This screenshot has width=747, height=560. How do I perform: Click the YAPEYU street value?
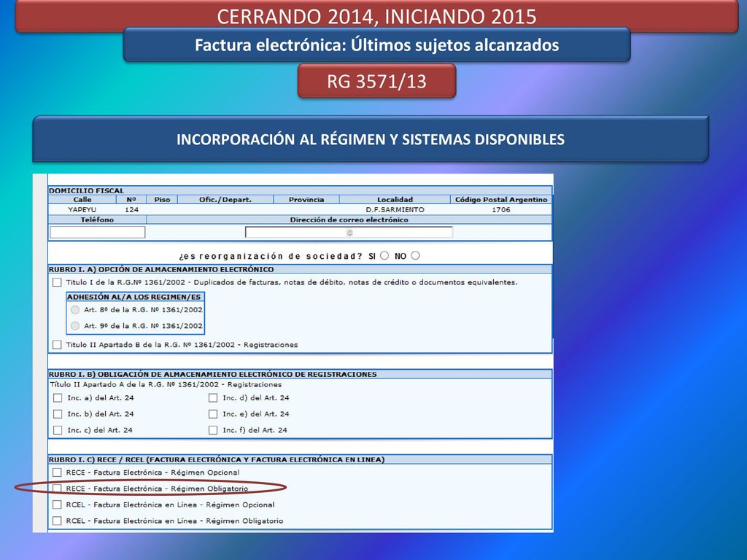(82, 209)
